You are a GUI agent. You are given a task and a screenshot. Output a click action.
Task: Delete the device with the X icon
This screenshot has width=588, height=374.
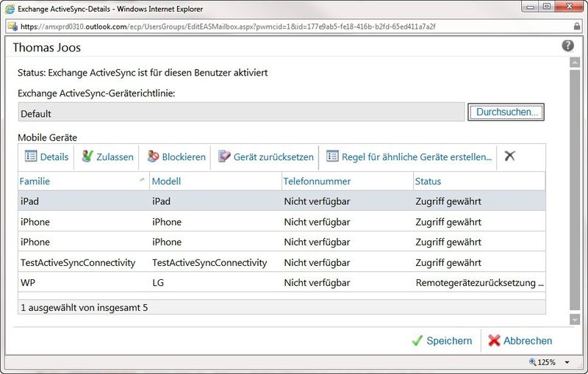(x=509, y=156)
